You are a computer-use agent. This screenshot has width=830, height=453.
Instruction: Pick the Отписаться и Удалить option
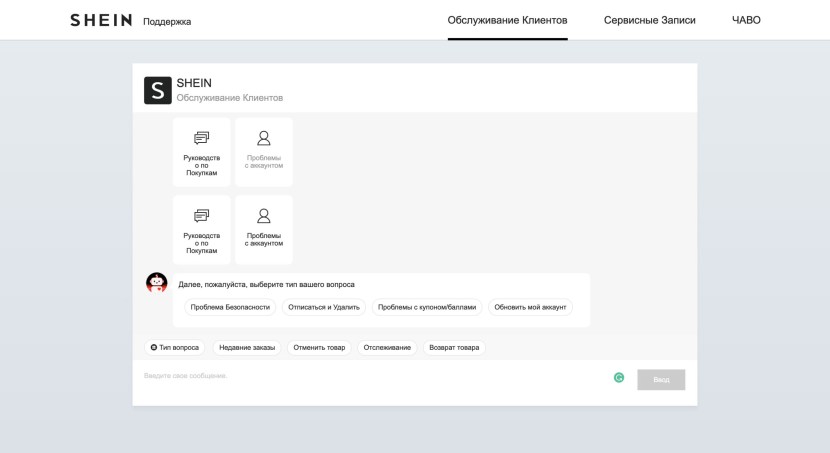324,307
